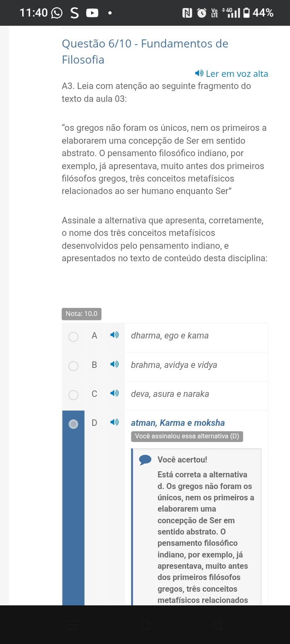Screen dimensions: 290x644
Task: Click answer text 'deva, asura e naraka'
Action: pos(170,394)
